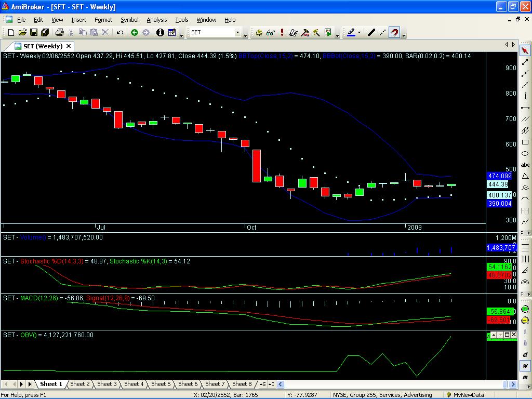Go to the next sheet tab
The width and height of the screenshot is (532, 399).
coord(21,384)
